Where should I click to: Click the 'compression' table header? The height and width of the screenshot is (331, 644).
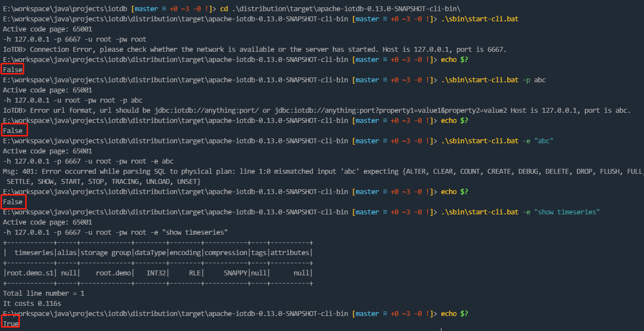(226, 253)
